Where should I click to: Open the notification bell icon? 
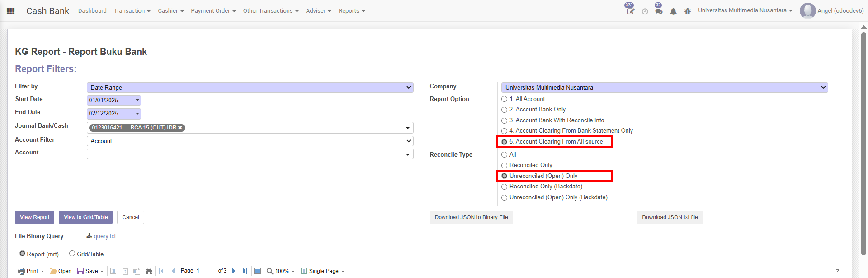pos(673,11)
